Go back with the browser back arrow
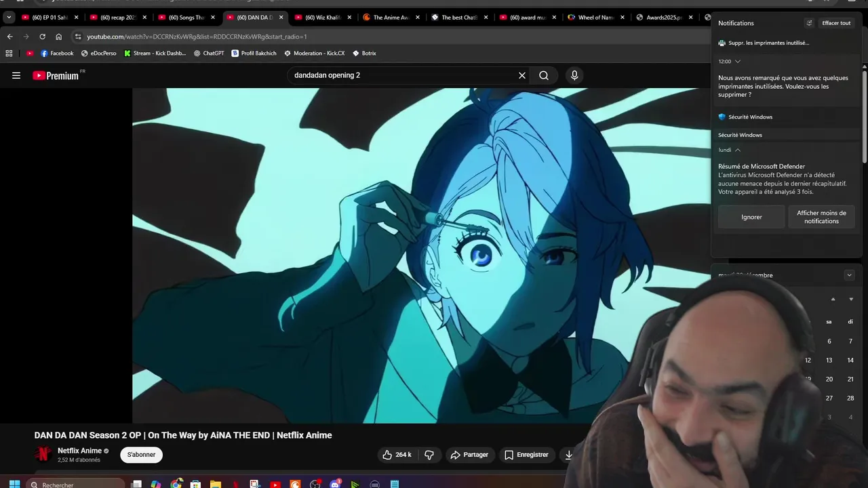Image resolution: width=868 pixels, height=488 pixels. [9, 37]
